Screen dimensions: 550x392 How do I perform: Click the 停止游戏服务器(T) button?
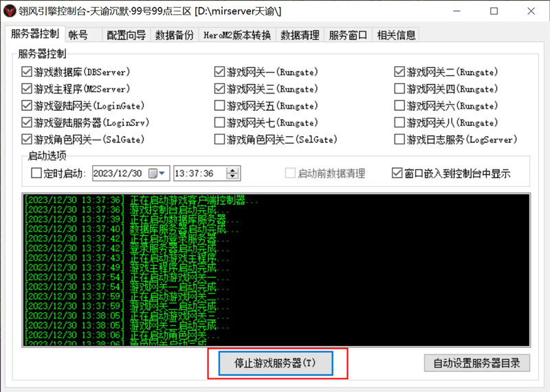276,363
